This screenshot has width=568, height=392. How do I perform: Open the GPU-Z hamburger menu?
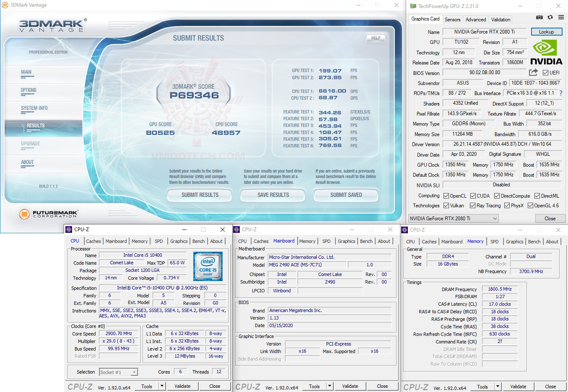point(561,17)
